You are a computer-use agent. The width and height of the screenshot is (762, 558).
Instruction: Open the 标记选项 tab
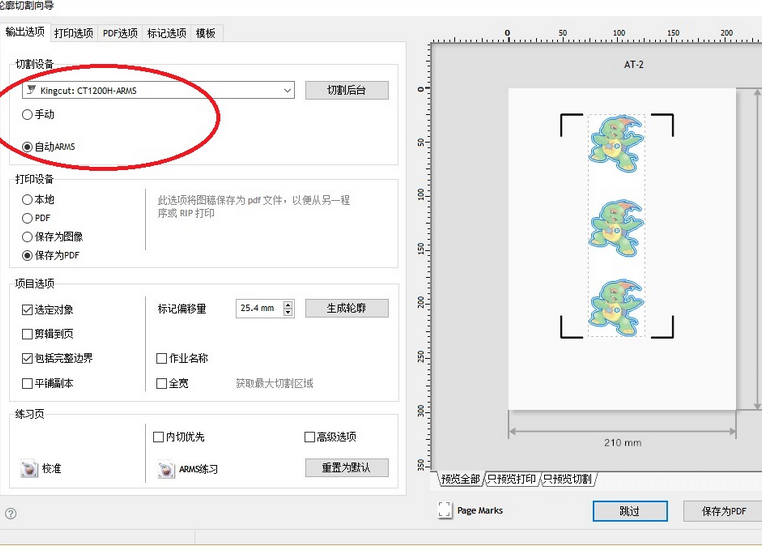[166, 33]
